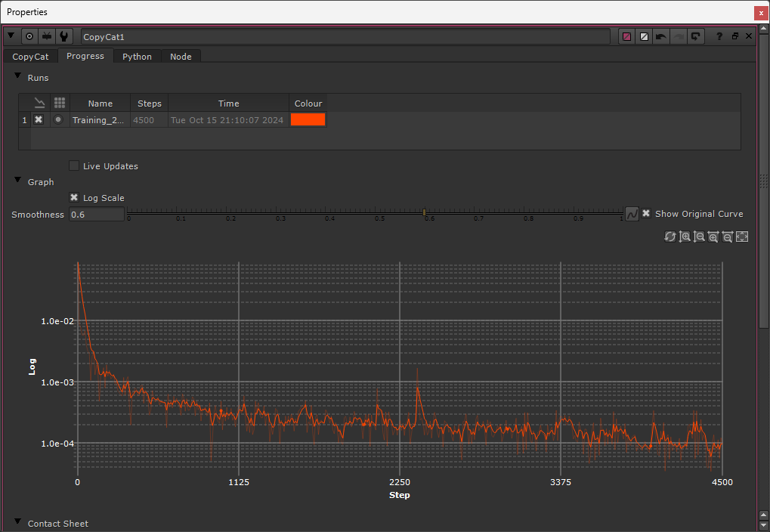
Task: Click the animation curve icon beside Smoothness slider
Action: coord(632,215)
